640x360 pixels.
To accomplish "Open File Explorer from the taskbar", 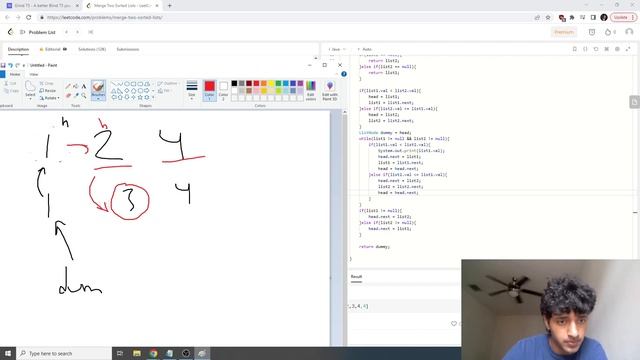I will 137,353.
